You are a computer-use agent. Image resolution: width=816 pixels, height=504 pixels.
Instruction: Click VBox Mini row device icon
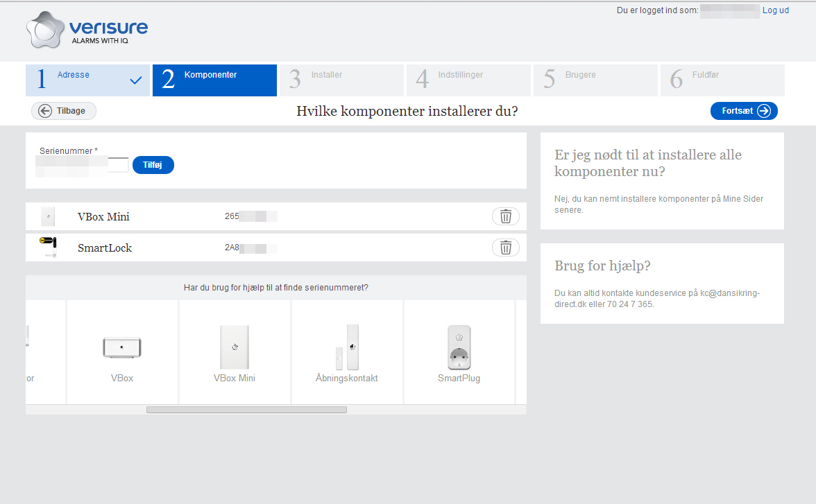48,216
